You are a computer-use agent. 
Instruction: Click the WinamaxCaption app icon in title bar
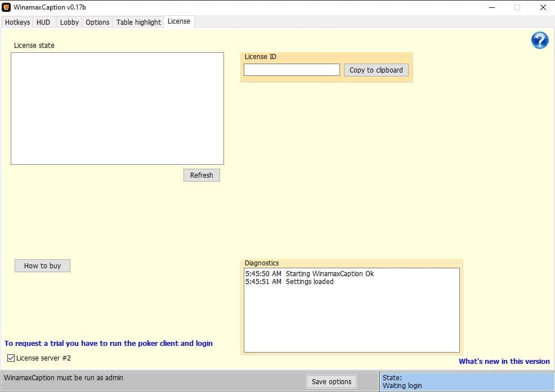(x=6, y=7)
